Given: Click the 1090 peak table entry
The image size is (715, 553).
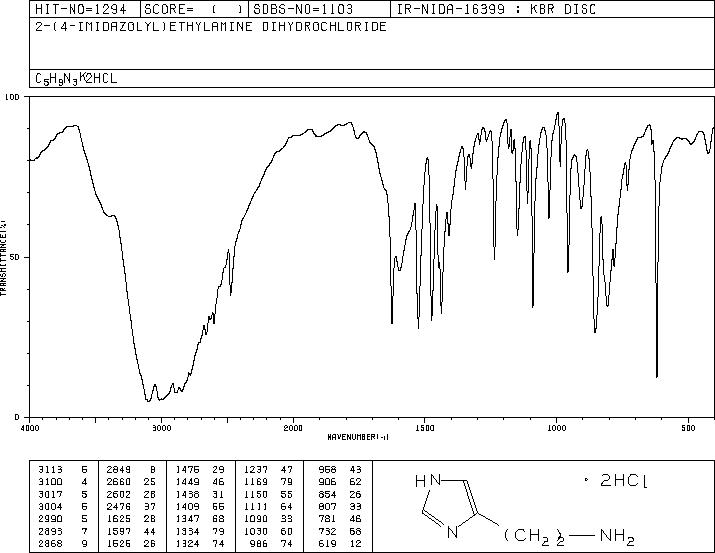Looking at the screenshot, I should tap(256, 519).
